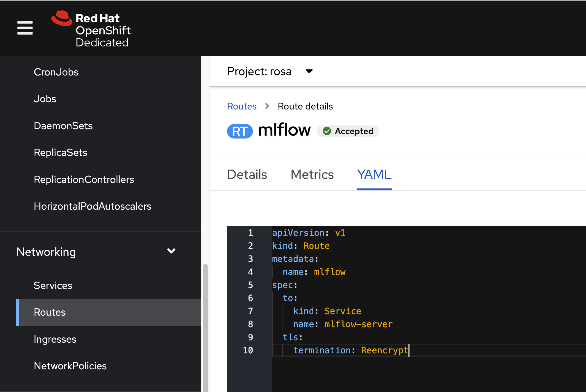Click the 'name: mlflow' line in editor

[314, 272]
